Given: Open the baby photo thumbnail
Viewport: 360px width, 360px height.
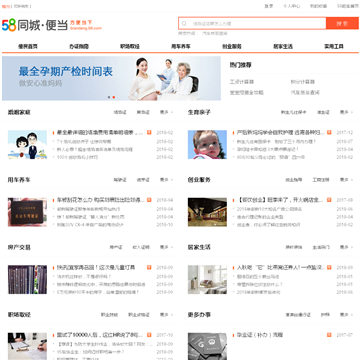Looking at the screenshot, I should pyautogui.click(x=207, y=145).
